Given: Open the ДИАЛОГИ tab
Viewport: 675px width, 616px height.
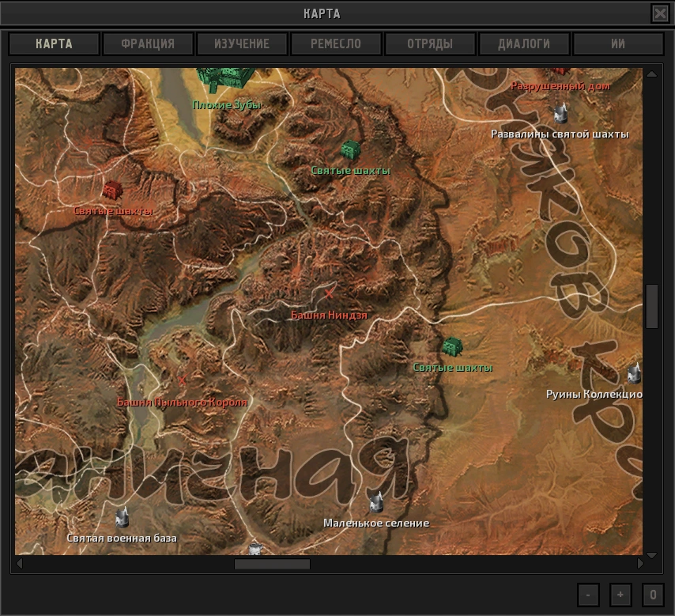Looking at the screenshot, I should 523,44.
